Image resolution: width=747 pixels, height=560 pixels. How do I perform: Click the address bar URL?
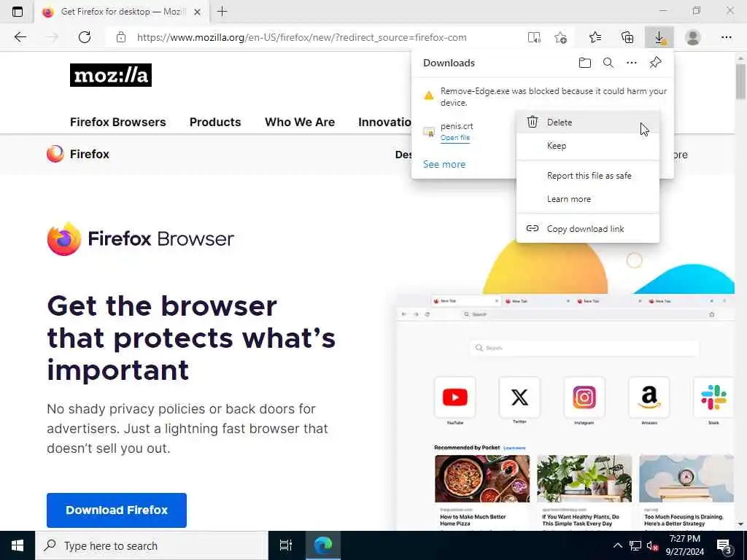[301, 38]
